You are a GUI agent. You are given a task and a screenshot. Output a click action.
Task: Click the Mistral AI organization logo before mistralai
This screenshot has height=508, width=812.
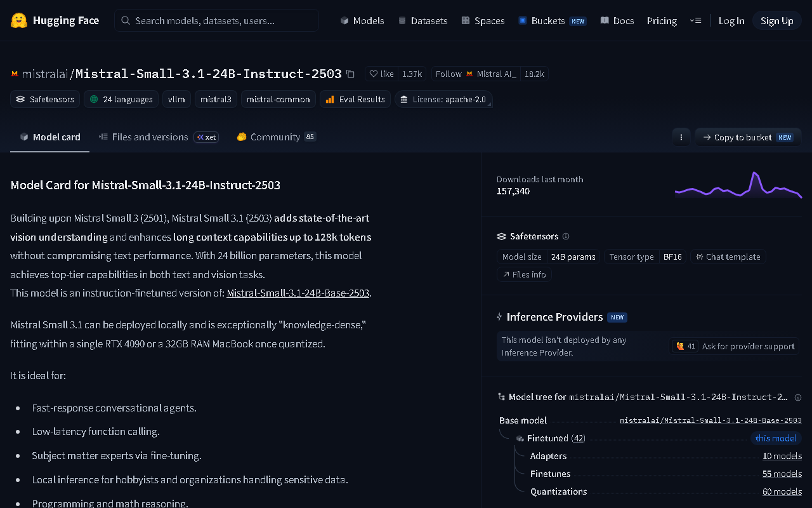[15, 74]
